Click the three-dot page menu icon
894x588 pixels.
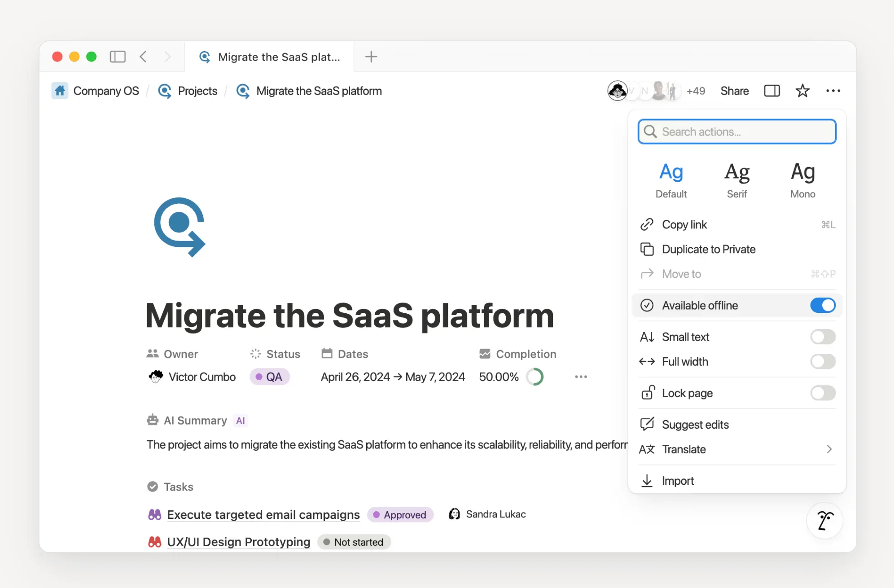click(x=833, y=91)
